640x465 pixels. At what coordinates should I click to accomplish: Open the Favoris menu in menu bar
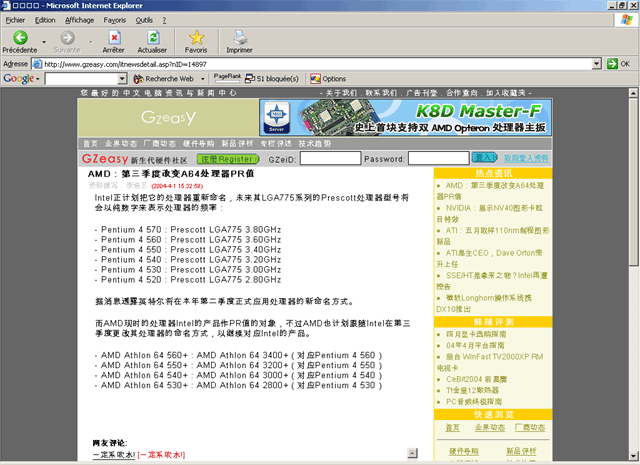[115, 20]
